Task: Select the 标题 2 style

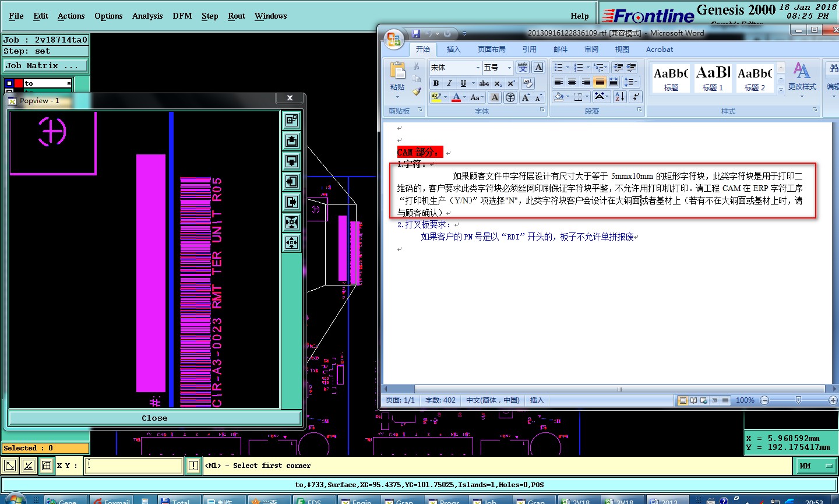Action: pos(755,78)
